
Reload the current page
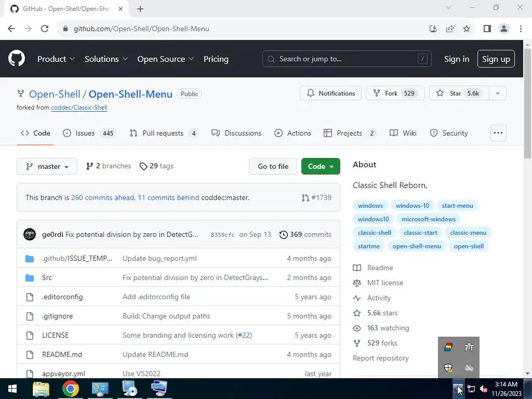[45, 29]
